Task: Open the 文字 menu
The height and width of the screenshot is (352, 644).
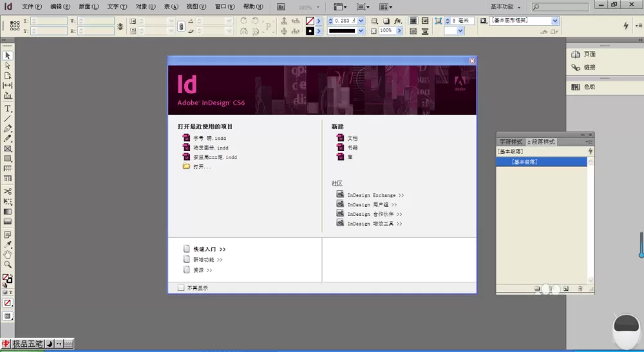Action: pos(117,6)
